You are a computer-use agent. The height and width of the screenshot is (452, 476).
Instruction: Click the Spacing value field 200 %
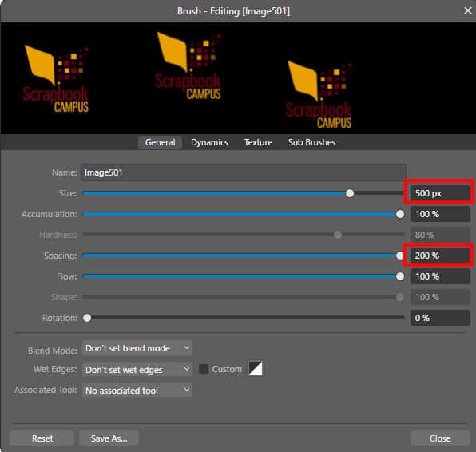point(440,256)
